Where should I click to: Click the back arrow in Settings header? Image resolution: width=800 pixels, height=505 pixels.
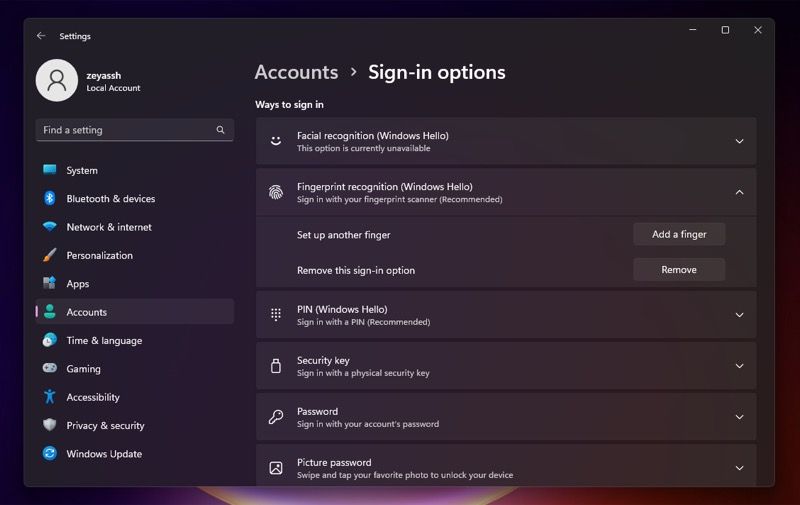pyautogui.click(x=41, y=36)
